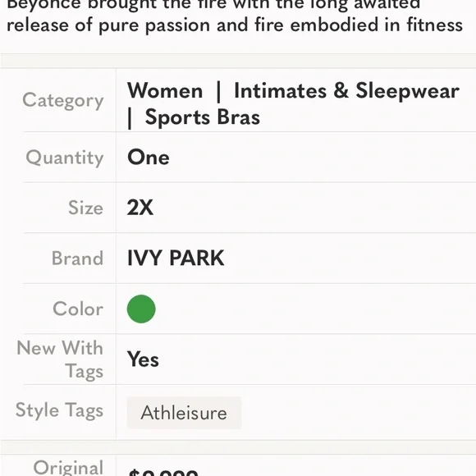Open the Intimates & Sleepwear category link
This screenshot has height=476, width=476.
click(347, 90)
